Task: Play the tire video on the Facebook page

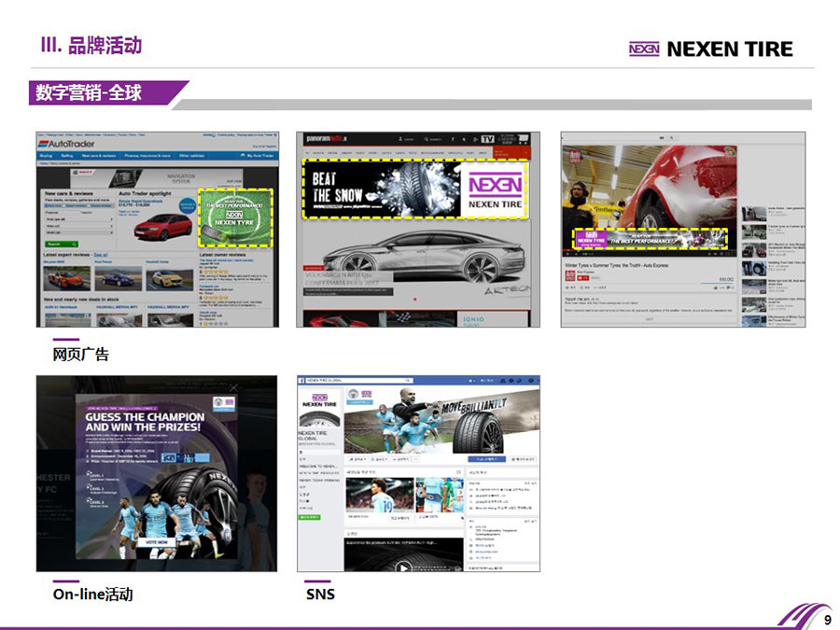Action: (x=403, y=567)
